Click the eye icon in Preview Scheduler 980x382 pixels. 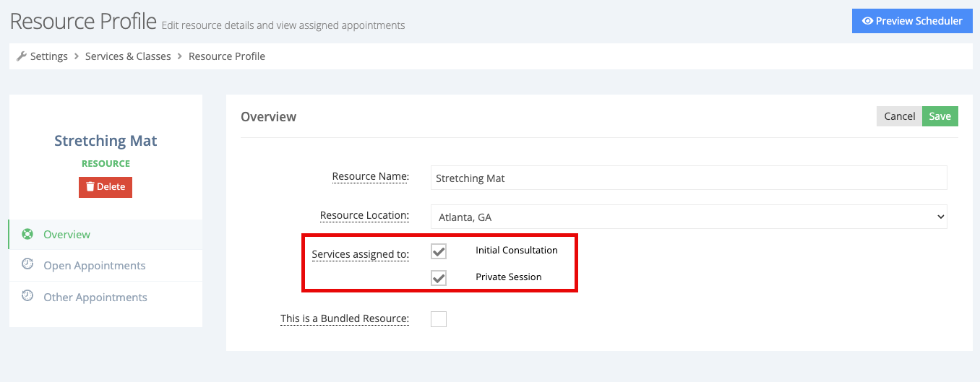click(x=867, y=21)
